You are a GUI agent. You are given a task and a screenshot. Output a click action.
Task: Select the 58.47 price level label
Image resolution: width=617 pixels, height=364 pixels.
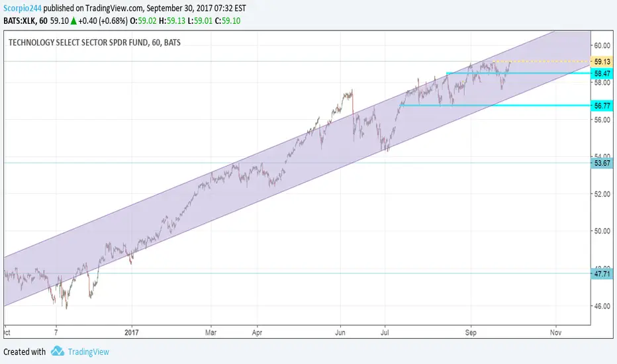pyautogui.click(x=602, y=73)
